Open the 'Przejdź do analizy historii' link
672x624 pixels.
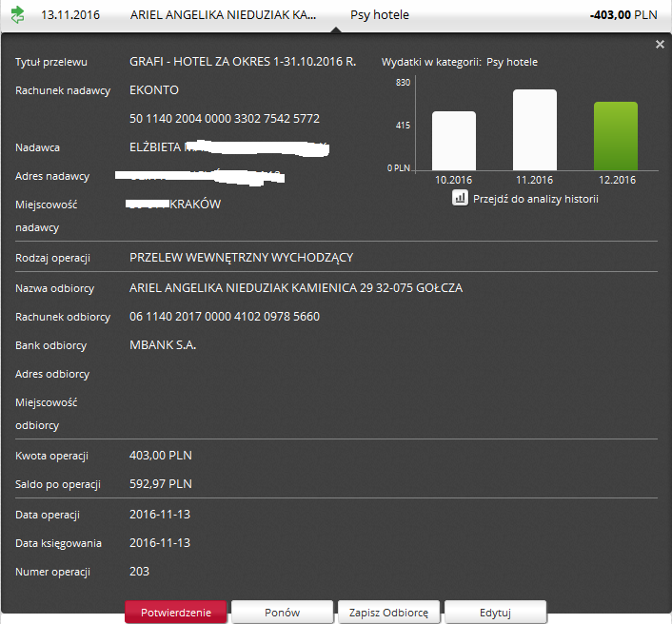pos(535,199)
